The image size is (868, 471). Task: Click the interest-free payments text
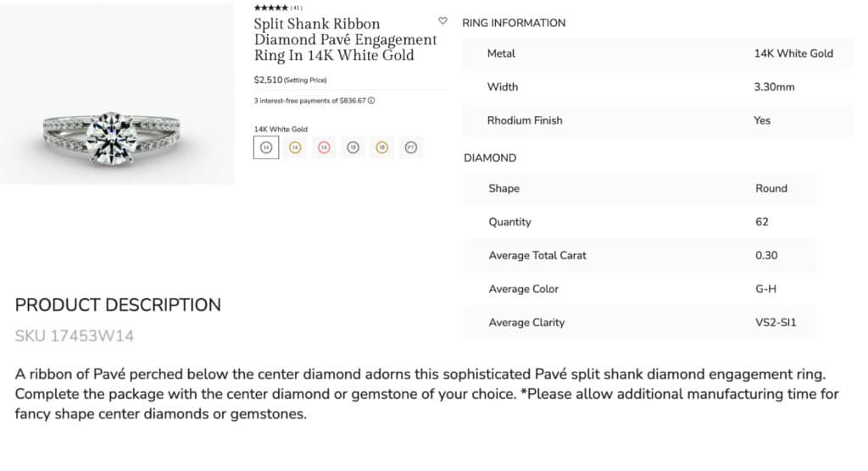click(310, 101)
